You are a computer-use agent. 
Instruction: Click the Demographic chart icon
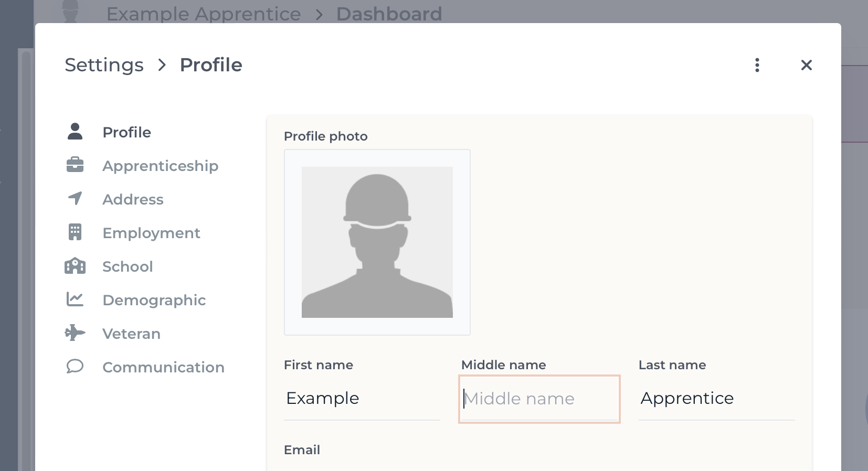75,299
